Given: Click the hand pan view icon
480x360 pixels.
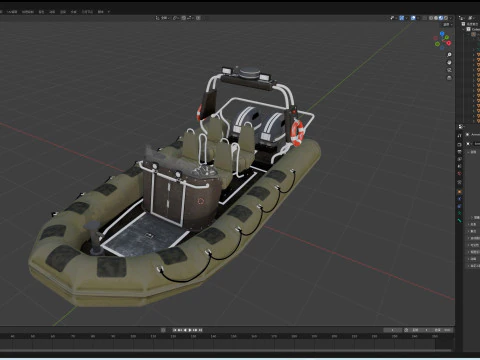Looking at the screenshot, I should point(449,62).
